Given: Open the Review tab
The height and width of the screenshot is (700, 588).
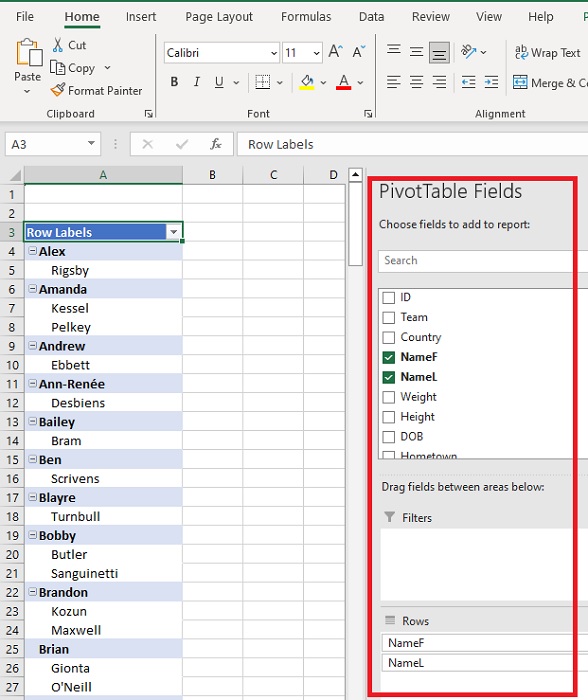Looking at the screenshot, I should (430, 17).
